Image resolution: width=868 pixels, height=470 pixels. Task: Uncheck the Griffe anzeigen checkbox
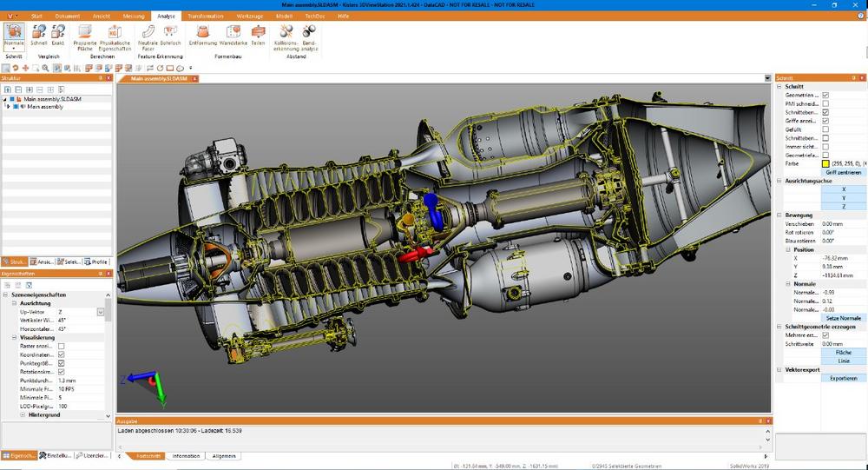coord(825,121)
